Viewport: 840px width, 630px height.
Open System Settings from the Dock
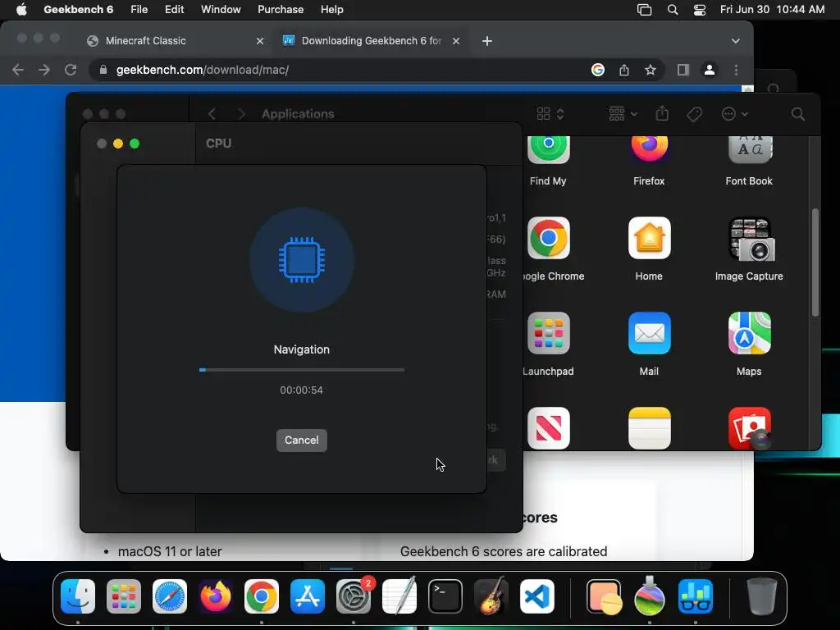[354, 596]
